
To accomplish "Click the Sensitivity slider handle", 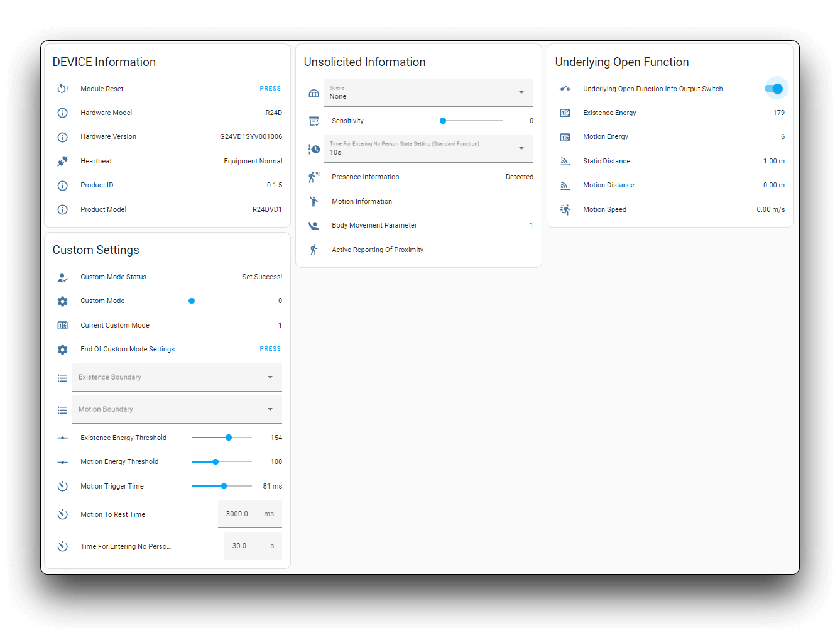I will [x=443, y=121].
